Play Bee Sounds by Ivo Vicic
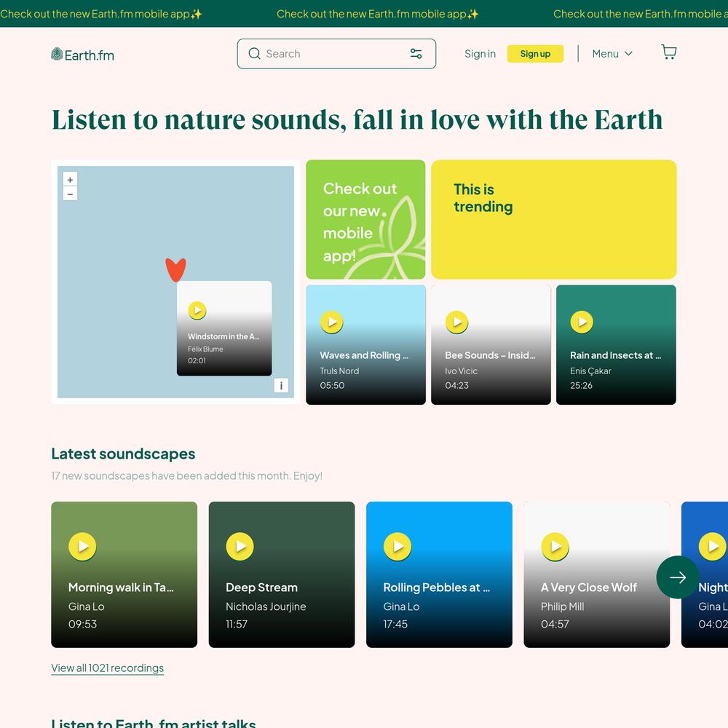Image resolution: width=728 pixels, height=728 pixels. pyautogui.click(x=457, y=322)
